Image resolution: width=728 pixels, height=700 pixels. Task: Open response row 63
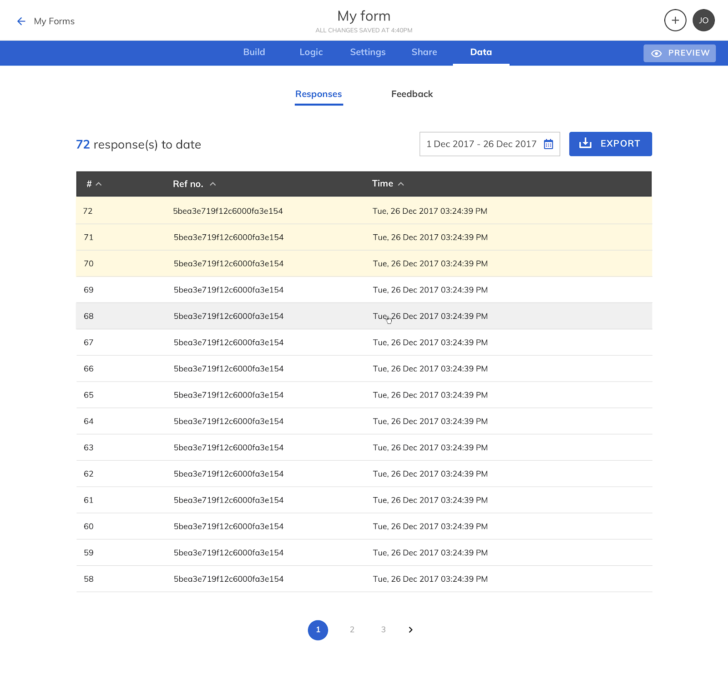pos(364,448)
